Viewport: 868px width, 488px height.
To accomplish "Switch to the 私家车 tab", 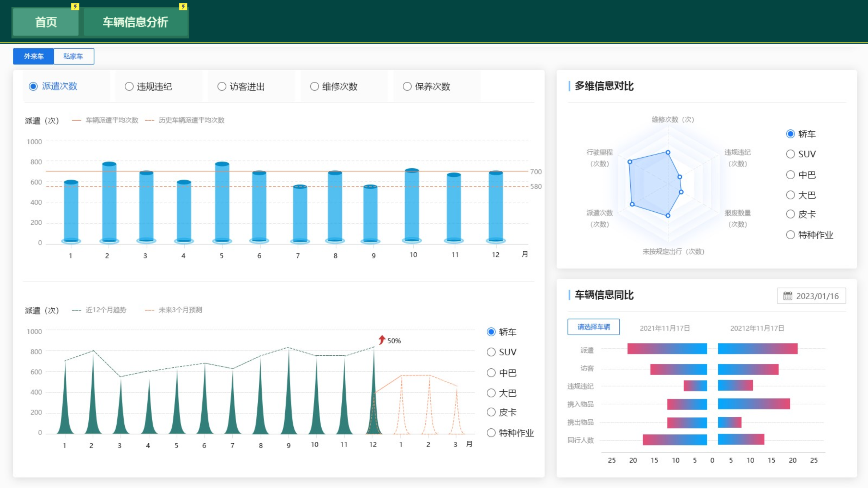I will 74,56.
